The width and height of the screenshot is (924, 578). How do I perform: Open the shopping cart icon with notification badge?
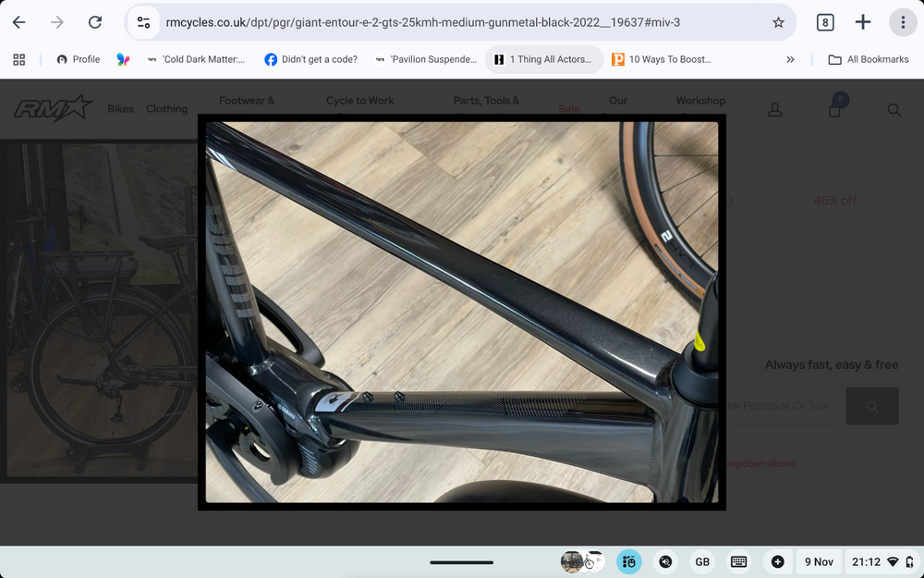[834, 109]
